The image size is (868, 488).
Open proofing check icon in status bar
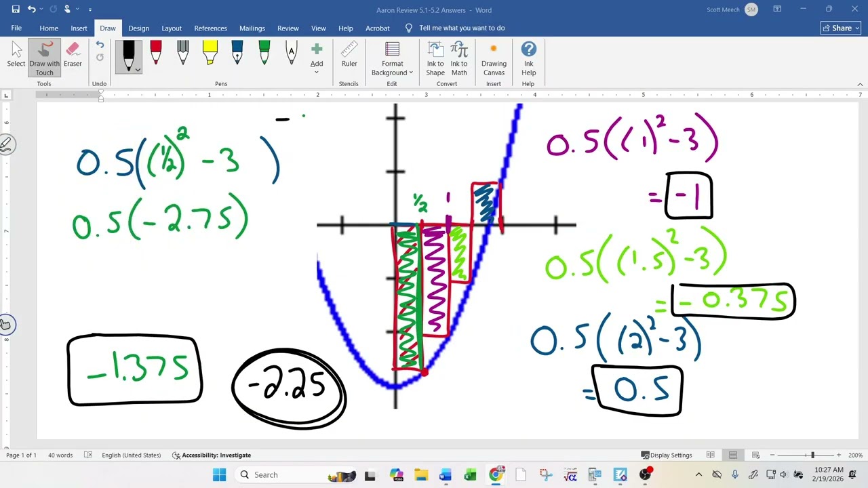(88, 455)
